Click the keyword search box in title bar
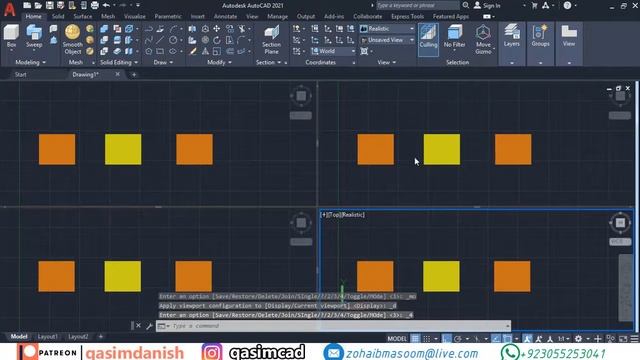Viewport: 640px width, 360px height. pyautogui.click(x=418, y=5)
